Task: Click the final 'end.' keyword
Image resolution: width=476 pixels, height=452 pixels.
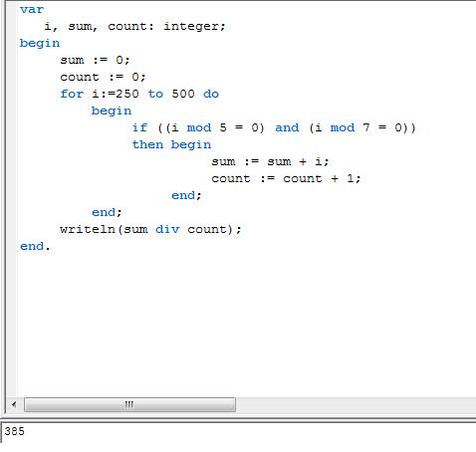Action: click(35, 246)
